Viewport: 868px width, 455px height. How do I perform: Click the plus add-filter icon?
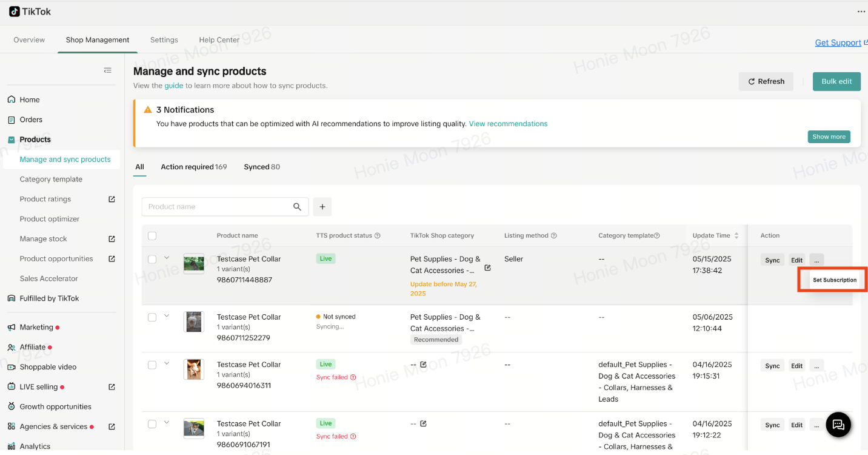pyautogui.click(x=322, y=207)
